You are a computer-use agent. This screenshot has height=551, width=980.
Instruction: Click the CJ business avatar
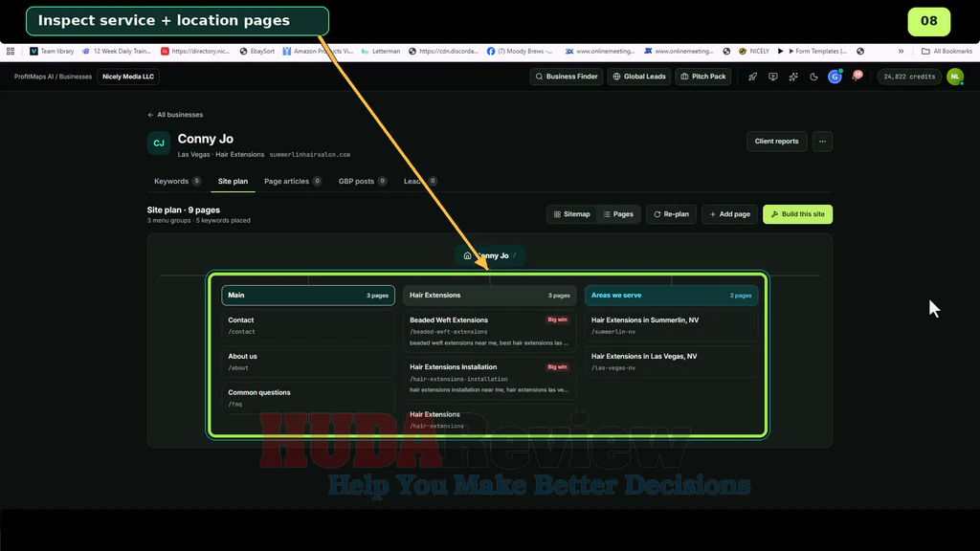pyautogui.click(x=159, y=143)
